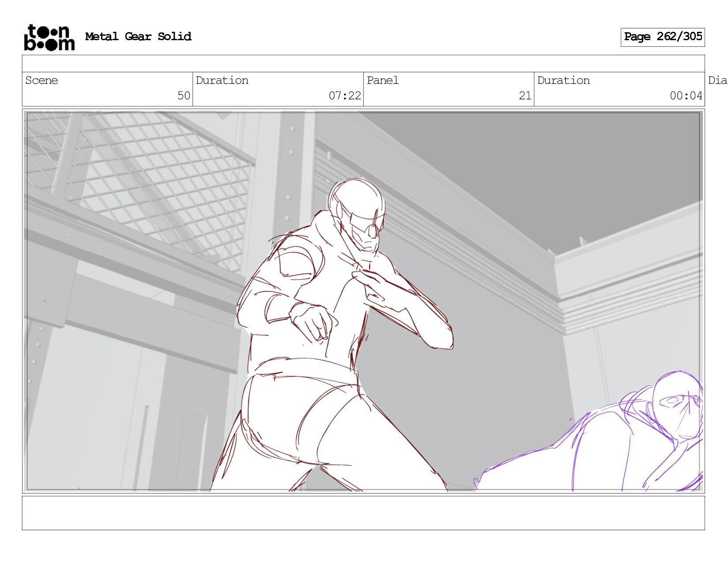Click the scene number '50'
Screen dimensions: 728x563
[x=184, y=95]
